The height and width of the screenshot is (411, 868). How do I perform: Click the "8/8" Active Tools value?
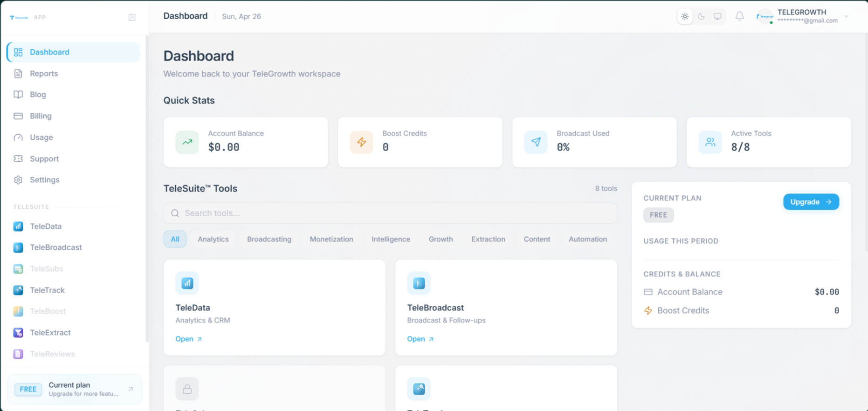pos(740,147)
